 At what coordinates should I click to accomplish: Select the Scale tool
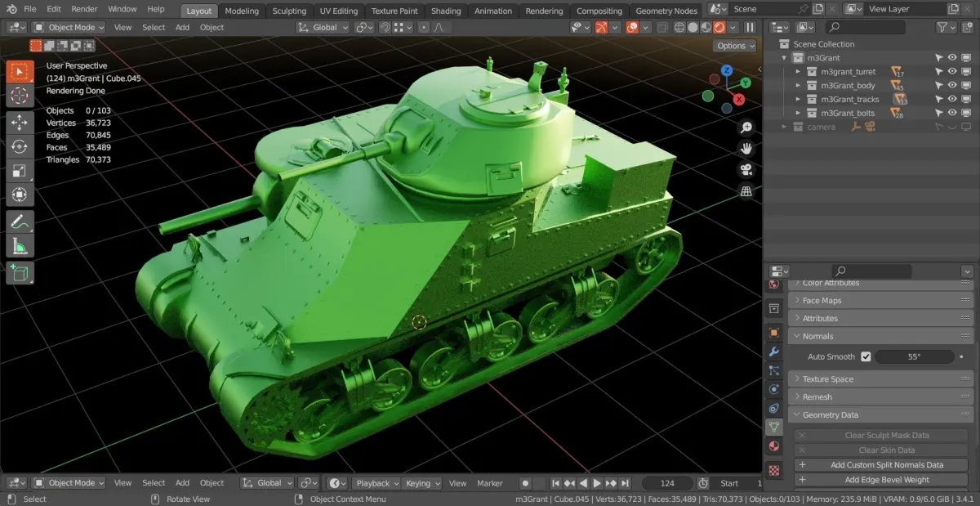[x=20, y=172]
